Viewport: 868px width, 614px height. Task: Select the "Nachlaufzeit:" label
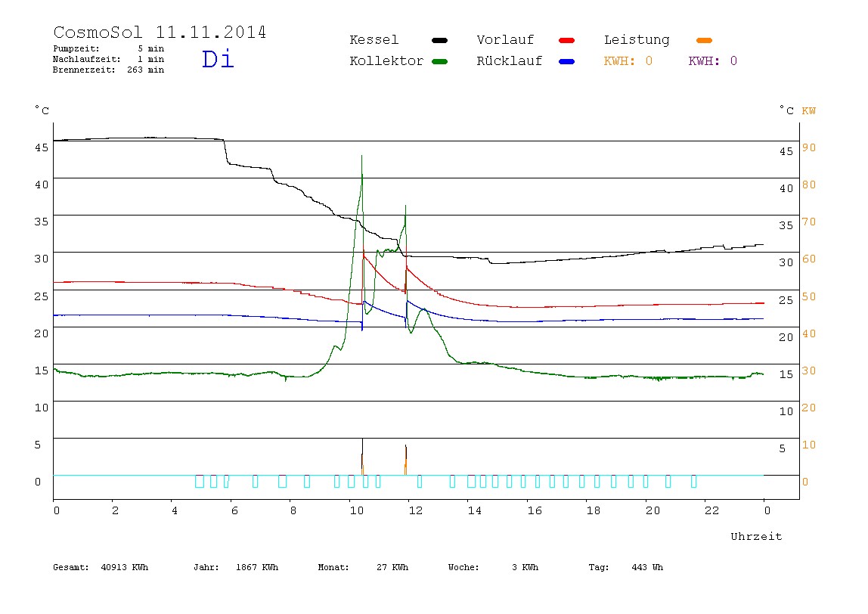coord(87,59)
